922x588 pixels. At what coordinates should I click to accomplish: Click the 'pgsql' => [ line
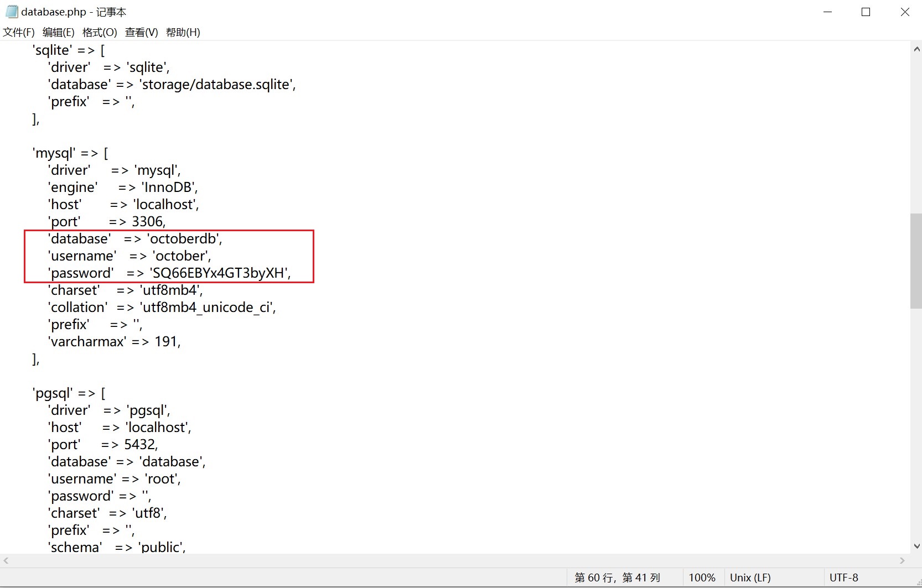(69, 393)
